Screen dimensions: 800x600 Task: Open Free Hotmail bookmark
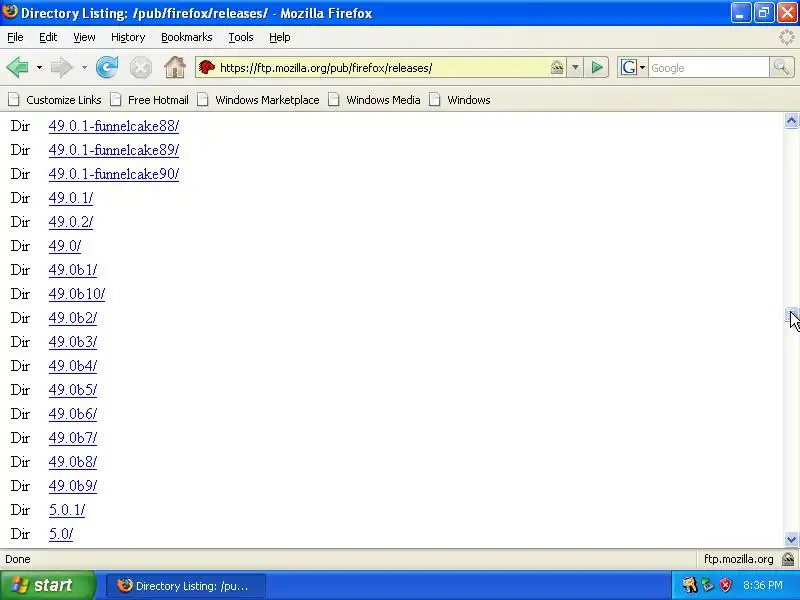point(149,100)
